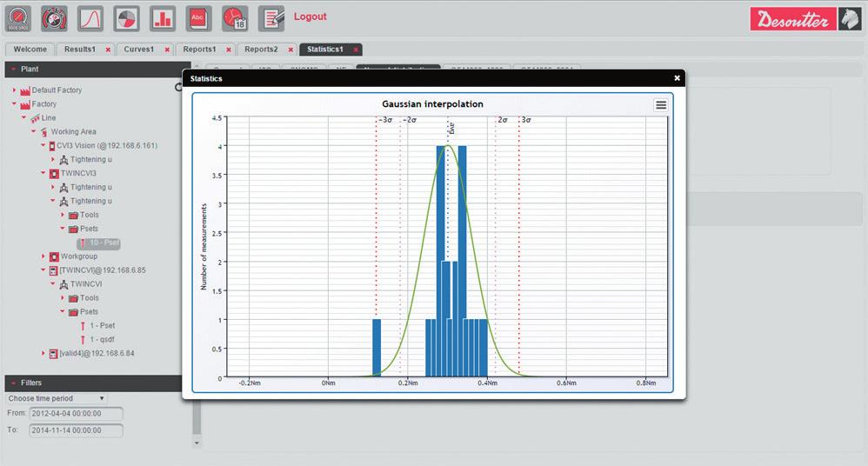Click the Plant panel scrollbar
The image size is (868, 466).
(x=197, y=418)
